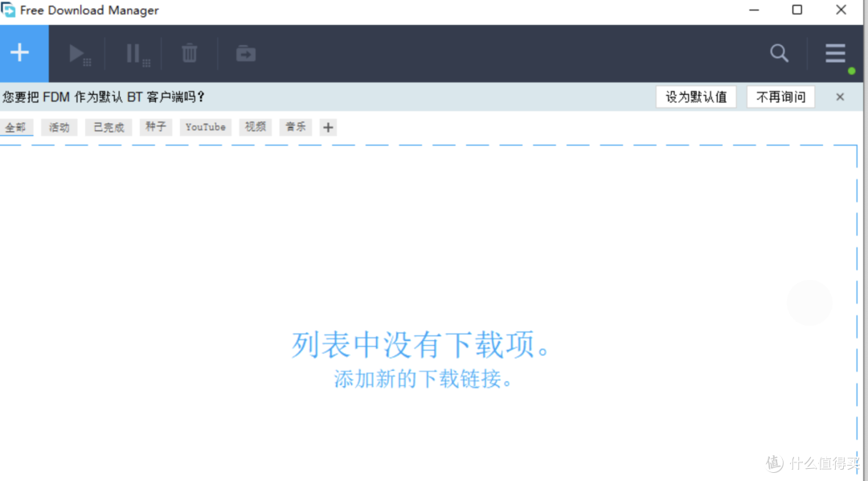Click the 添加新的下载链接 link
Viewport: 868px width, 481px height.
click(421, 378)
